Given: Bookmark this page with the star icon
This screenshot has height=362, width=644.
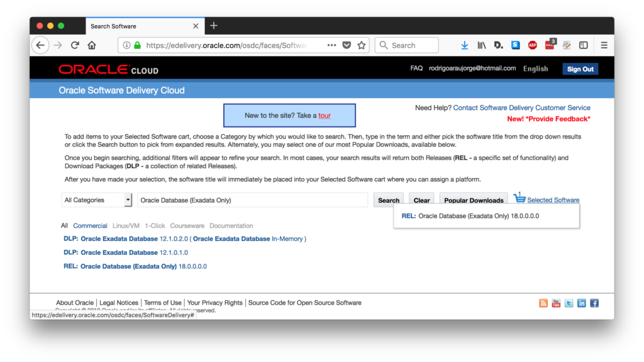Looking at the screenshot, I should (x=362, y=45).
